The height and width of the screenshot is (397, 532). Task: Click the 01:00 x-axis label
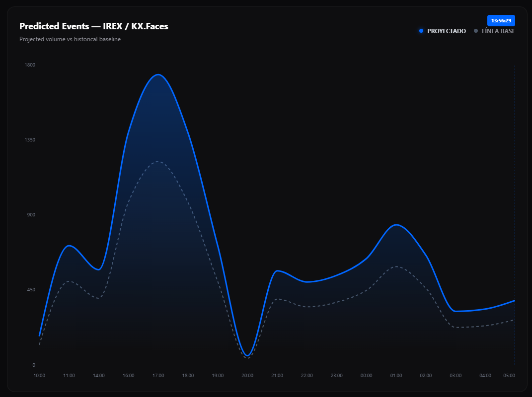[x=396, y=375]
